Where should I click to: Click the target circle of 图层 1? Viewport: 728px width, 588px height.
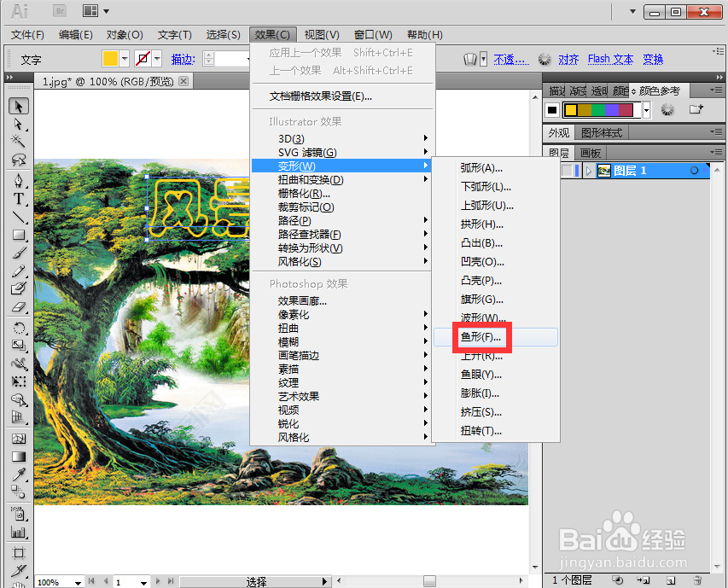694,171
